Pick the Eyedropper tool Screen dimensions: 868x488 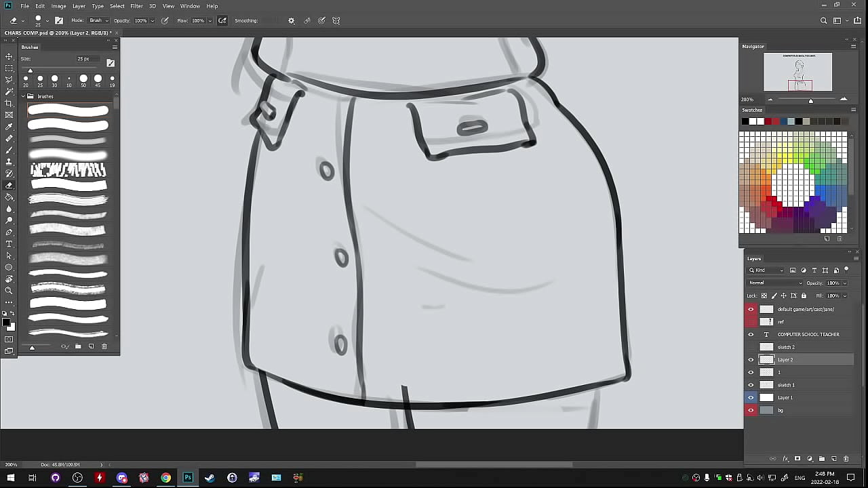tap(9, 127)
